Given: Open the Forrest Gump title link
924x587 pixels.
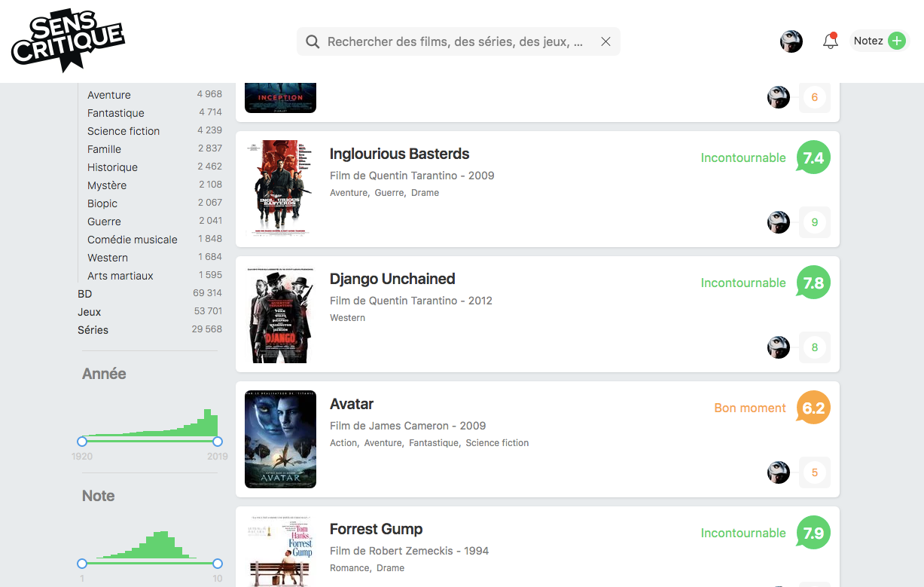Looking at the screenshot, I should coord(376,530).
